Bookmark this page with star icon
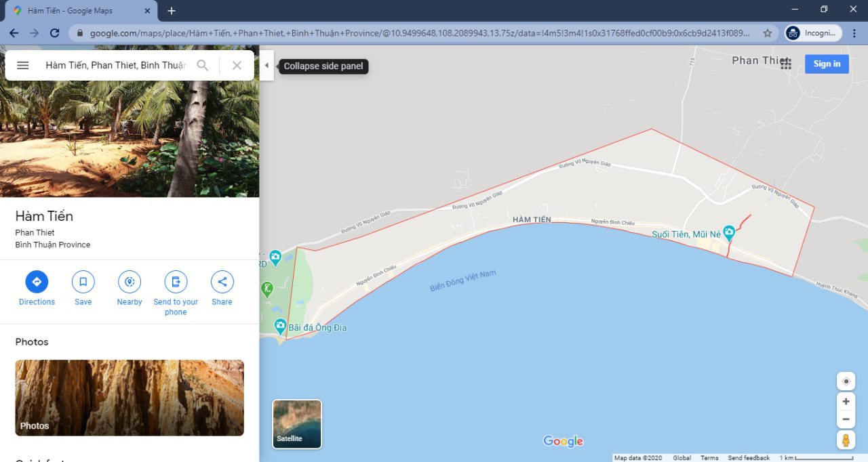Image resolution: width=868 pixels, height=462 pixels. click(767, 33)
